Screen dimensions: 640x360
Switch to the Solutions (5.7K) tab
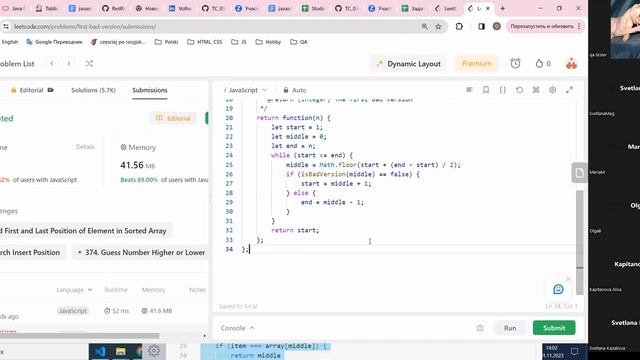(93, 90)
